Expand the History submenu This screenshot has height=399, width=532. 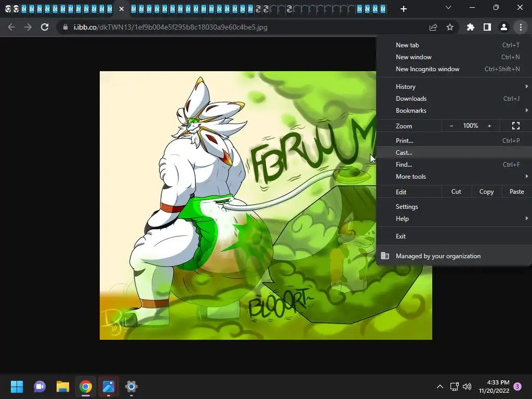click(454, 87)
